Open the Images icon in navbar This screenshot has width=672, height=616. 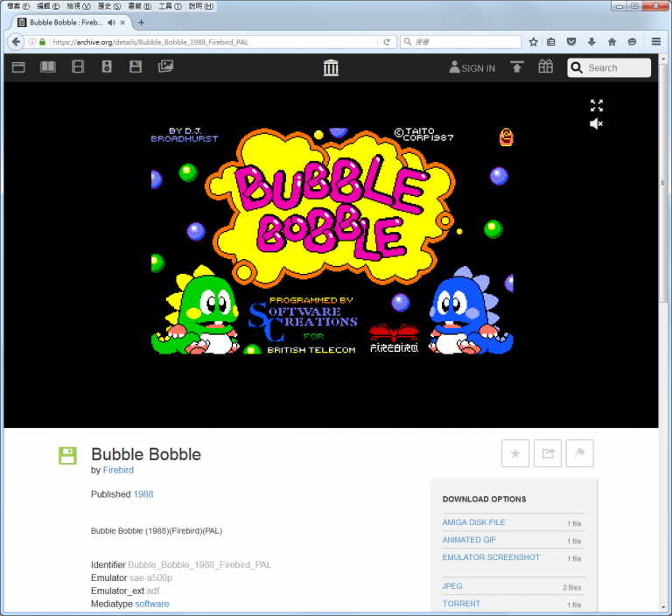click(165, 66)
